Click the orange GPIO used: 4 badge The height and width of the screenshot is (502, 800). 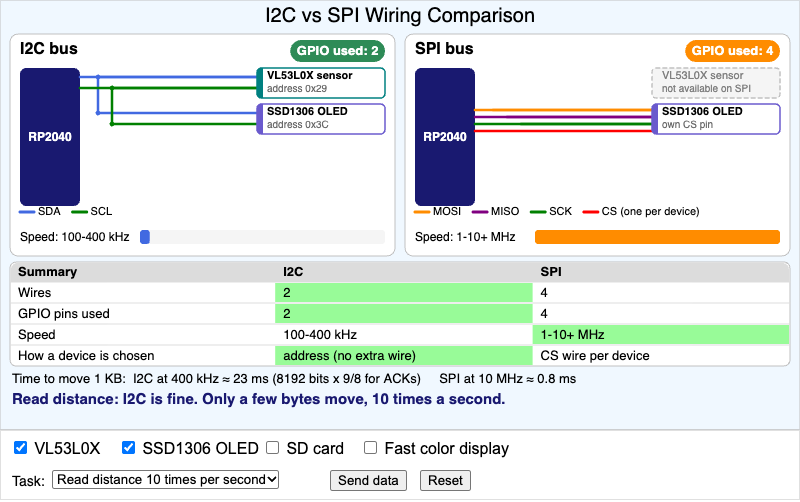[x=732, y=51]
